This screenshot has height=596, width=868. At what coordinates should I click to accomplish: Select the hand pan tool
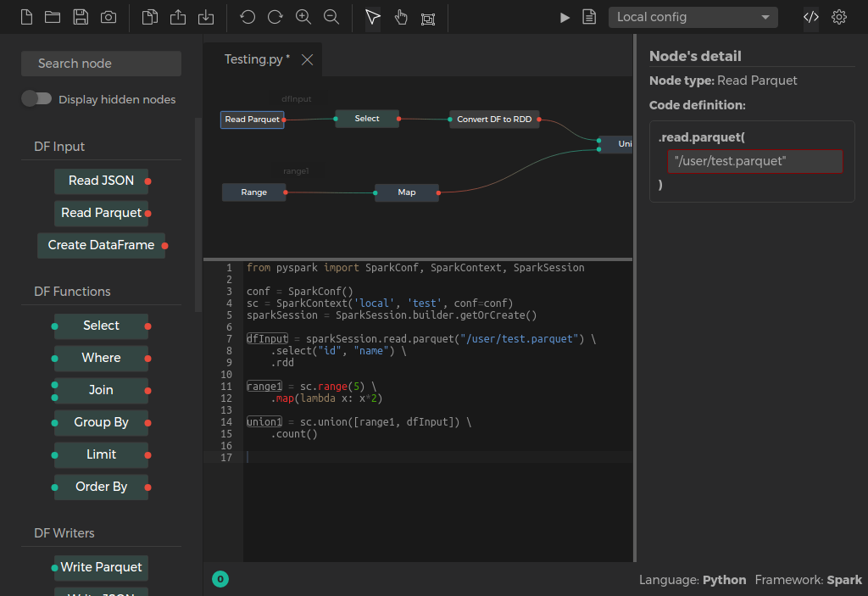[x=401, y=17]
